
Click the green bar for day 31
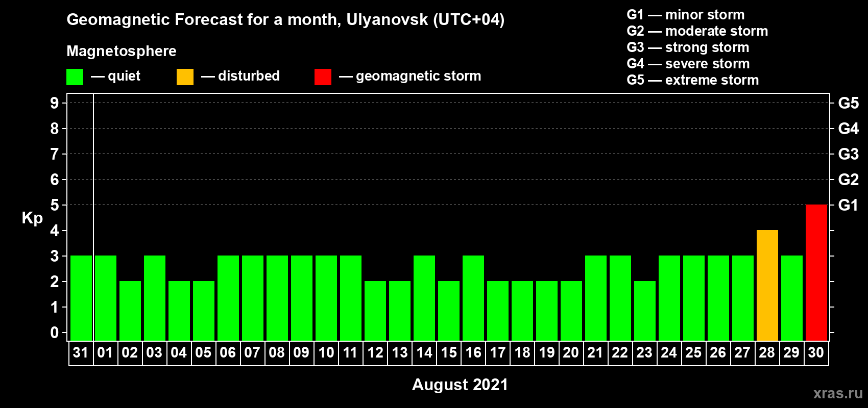pos(81,298)
